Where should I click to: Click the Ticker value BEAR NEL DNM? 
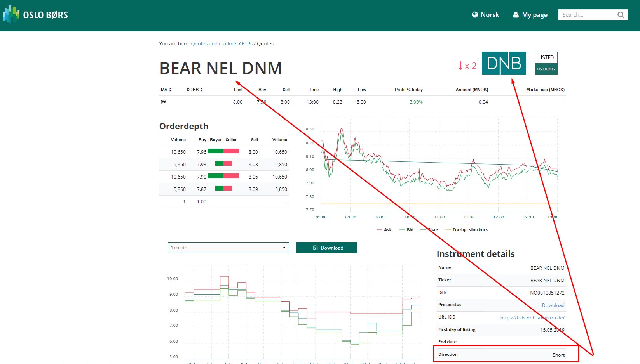(x=547, y=281)
